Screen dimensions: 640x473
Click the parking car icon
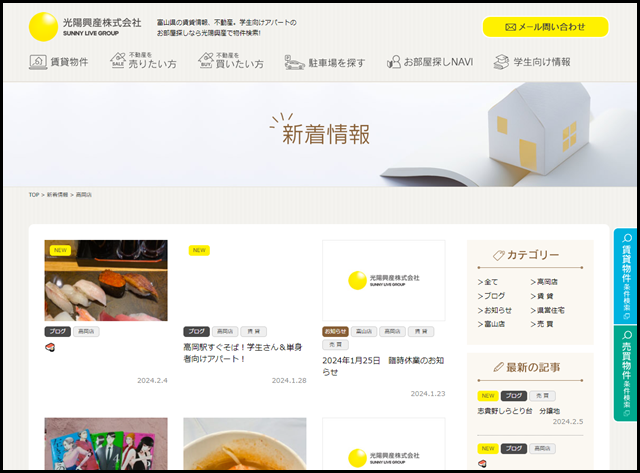(x=294, y=63)
